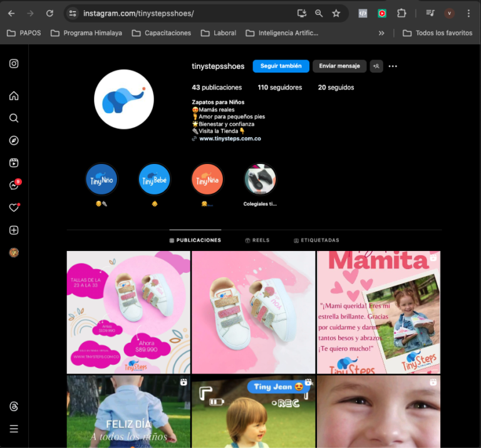481x448 pixels.
Task: View the 20 seguidos list
Action: [x=336, y=88]
